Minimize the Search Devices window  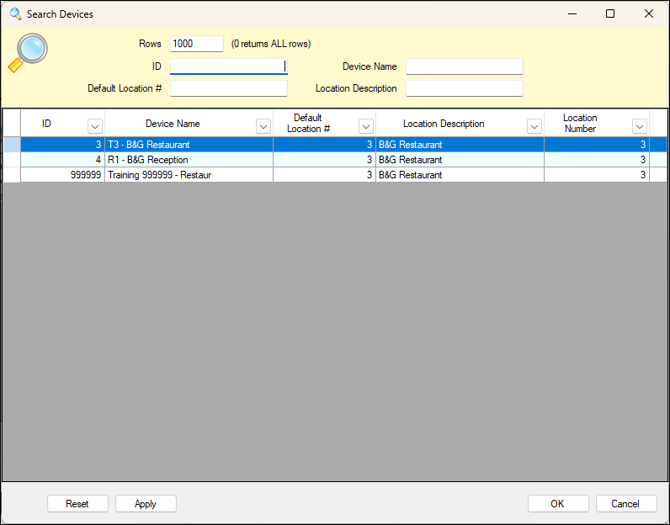pyautogui.click(x=572, y=14)
